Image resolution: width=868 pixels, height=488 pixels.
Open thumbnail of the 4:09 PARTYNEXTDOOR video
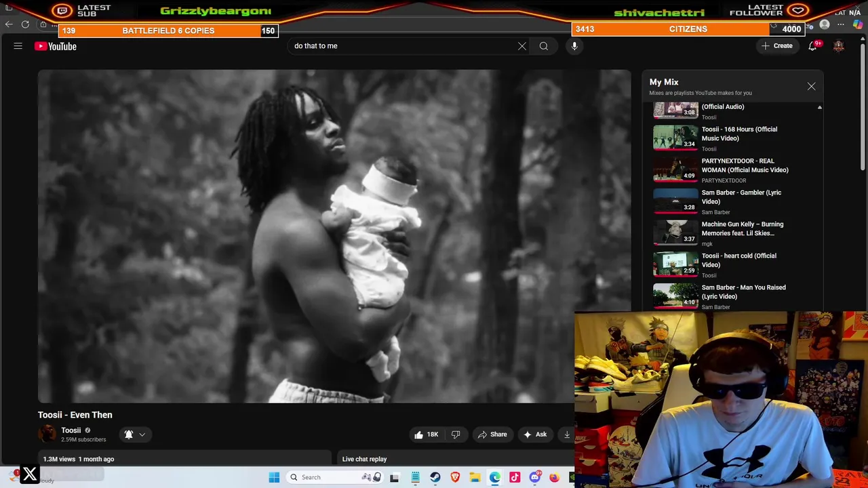675,169
